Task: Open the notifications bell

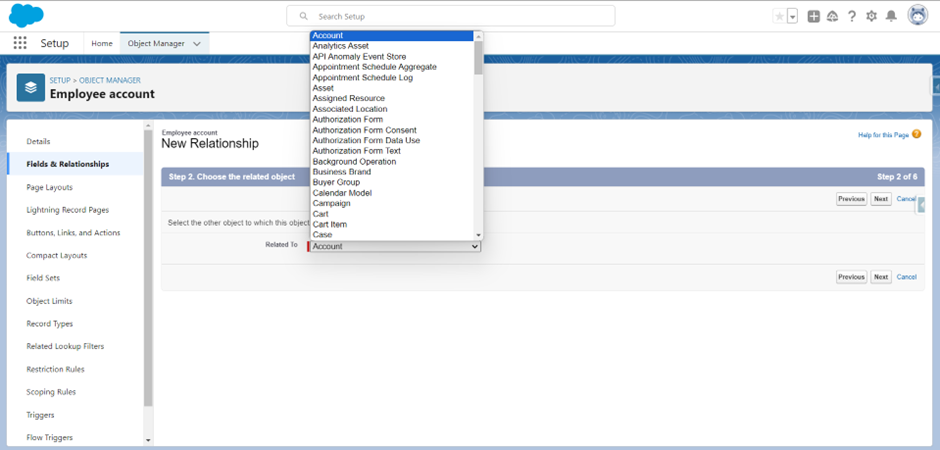Action: (891, 17)
